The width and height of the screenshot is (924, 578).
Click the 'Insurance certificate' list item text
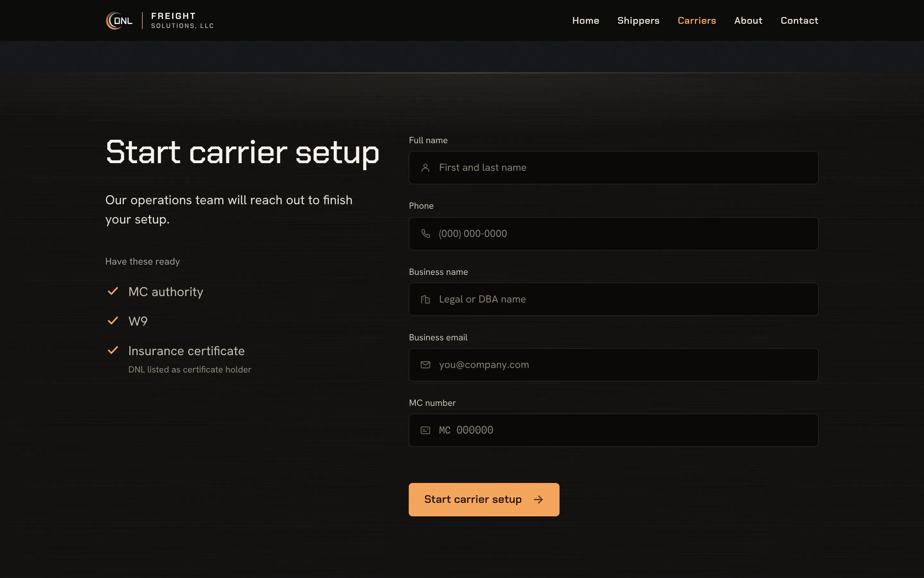tap(186, 351)
